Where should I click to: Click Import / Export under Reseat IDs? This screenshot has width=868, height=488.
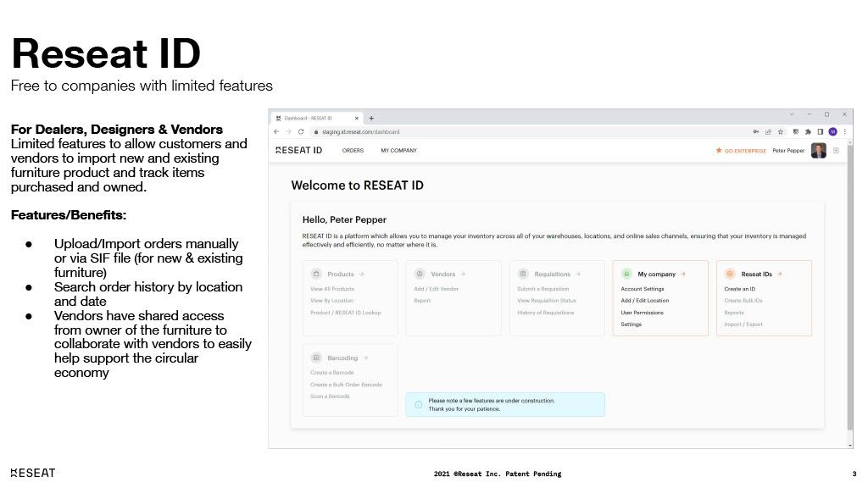pos(743,324)
